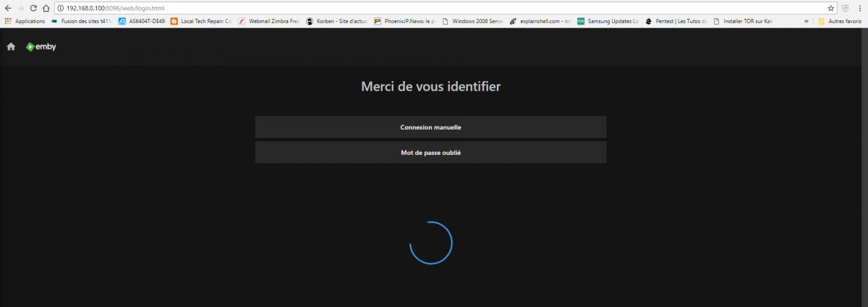
Task: Open AS6404T-DE49 bookmark
Action: 141,21
